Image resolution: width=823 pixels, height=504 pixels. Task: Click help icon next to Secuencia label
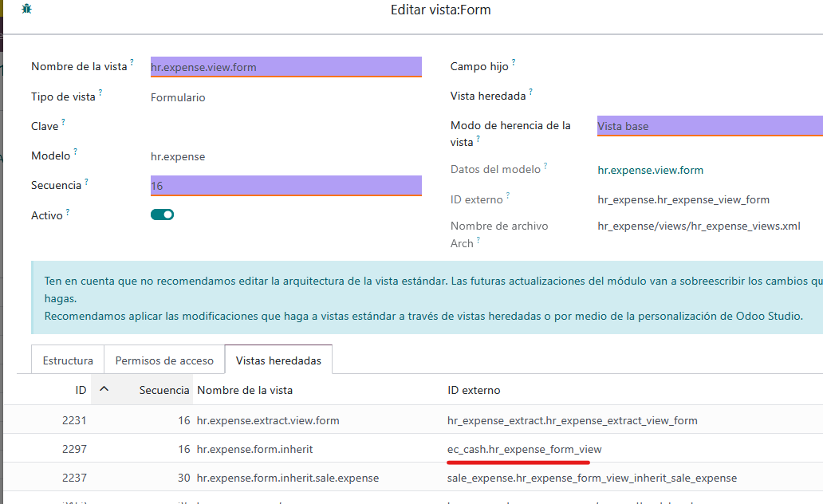pos(87,182)
